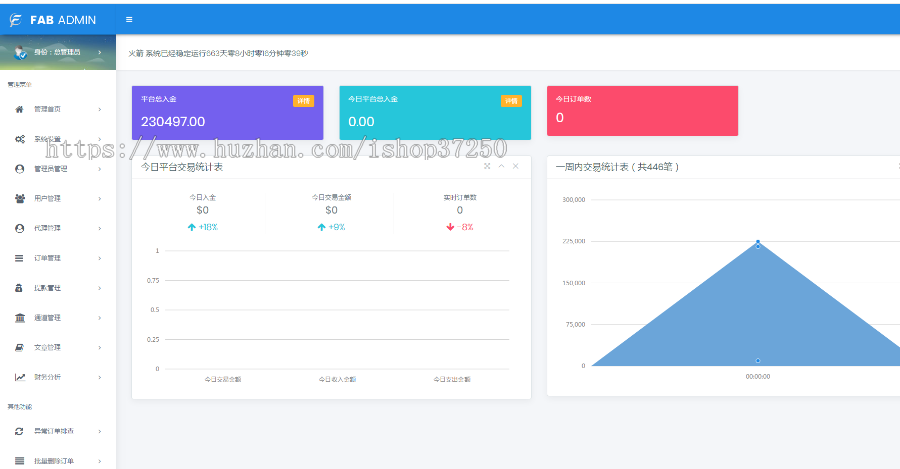This screenshot has height=469, width=900.
Task: Open 财务分析 using the line chart icon
Action: coord(20,377)
